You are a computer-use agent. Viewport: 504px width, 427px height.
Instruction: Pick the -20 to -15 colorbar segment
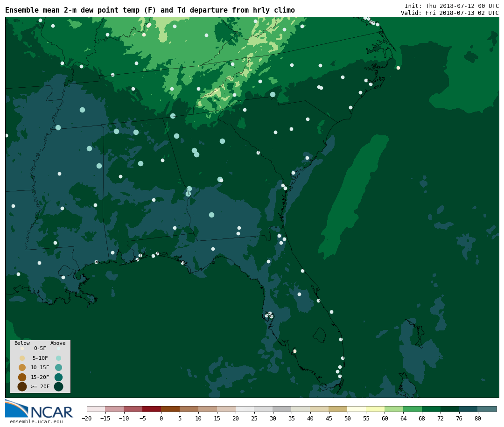pos(96,409)
